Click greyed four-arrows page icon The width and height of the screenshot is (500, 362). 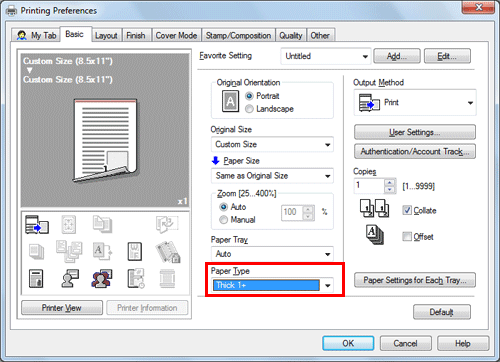(x=69, y=224)
